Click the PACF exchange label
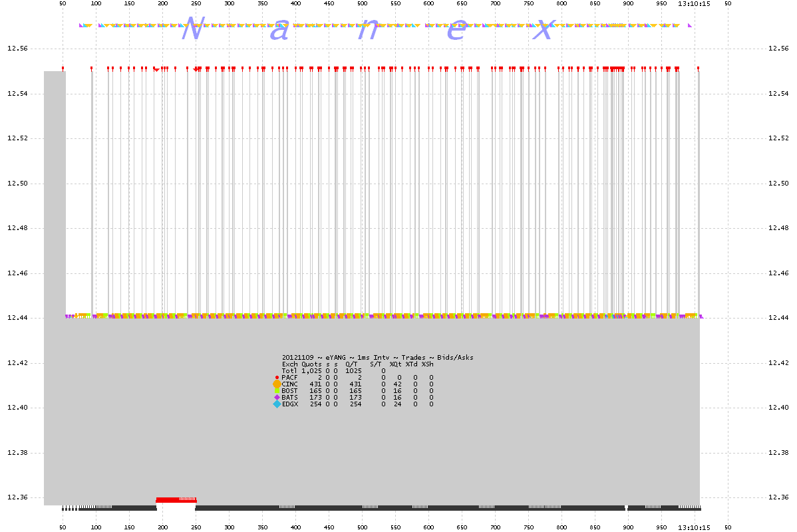This screenshot has width=797, height=532. (289, 378)
